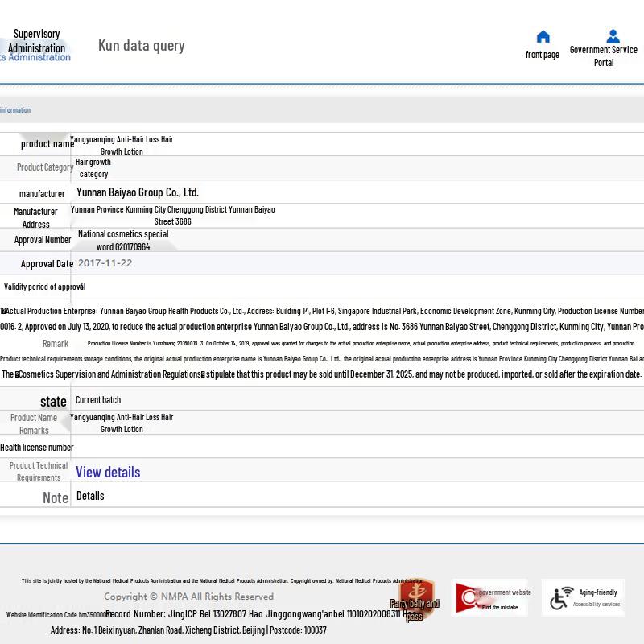Click the Current batch state value

point(98,400)
